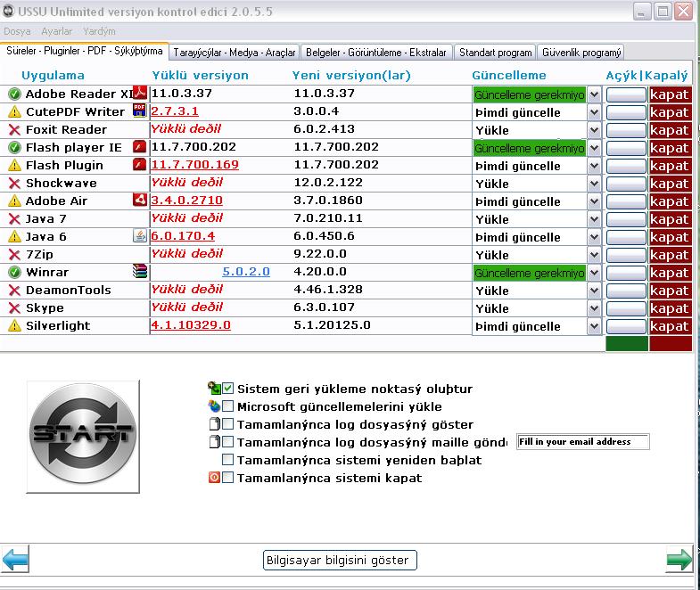Toggle the open switch for Foxit Reader
The height and width of the screenshot is (590, 700).
coord(626,130)
